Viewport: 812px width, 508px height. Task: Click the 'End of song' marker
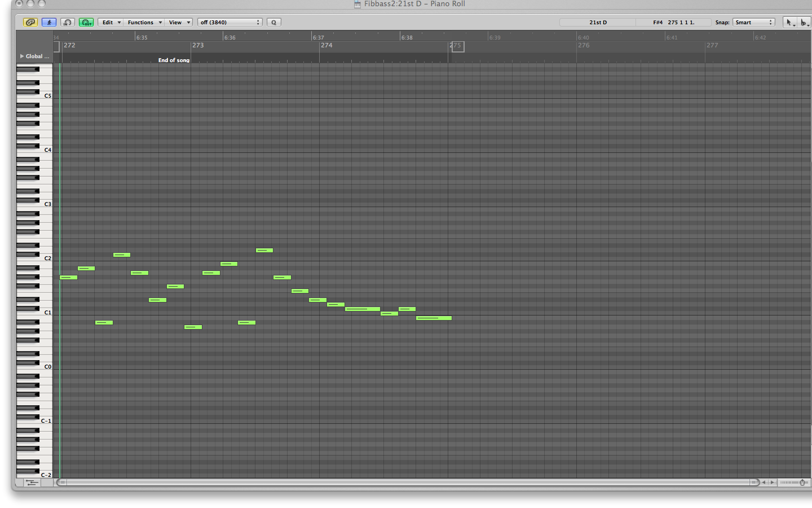coord(174,60)
